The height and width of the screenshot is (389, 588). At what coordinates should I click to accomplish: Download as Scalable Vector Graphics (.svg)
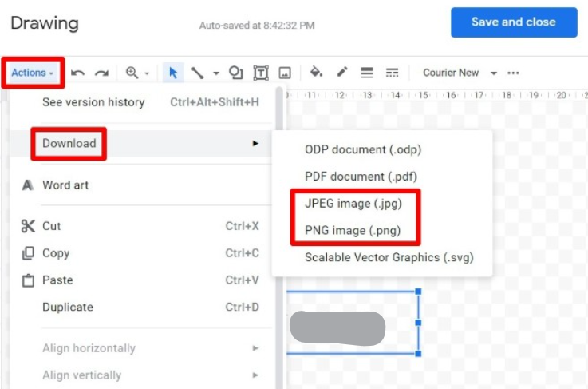click(x=382, y=257)
